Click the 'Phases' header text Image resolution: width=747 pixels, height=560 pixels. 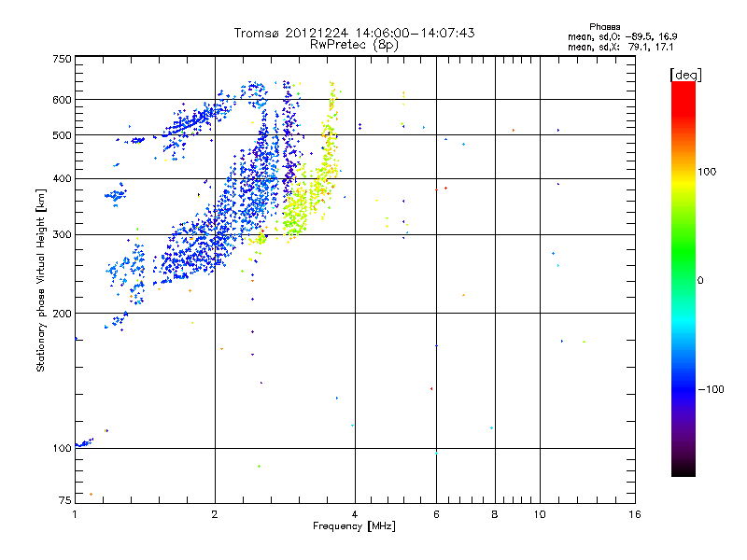point(604,27)
